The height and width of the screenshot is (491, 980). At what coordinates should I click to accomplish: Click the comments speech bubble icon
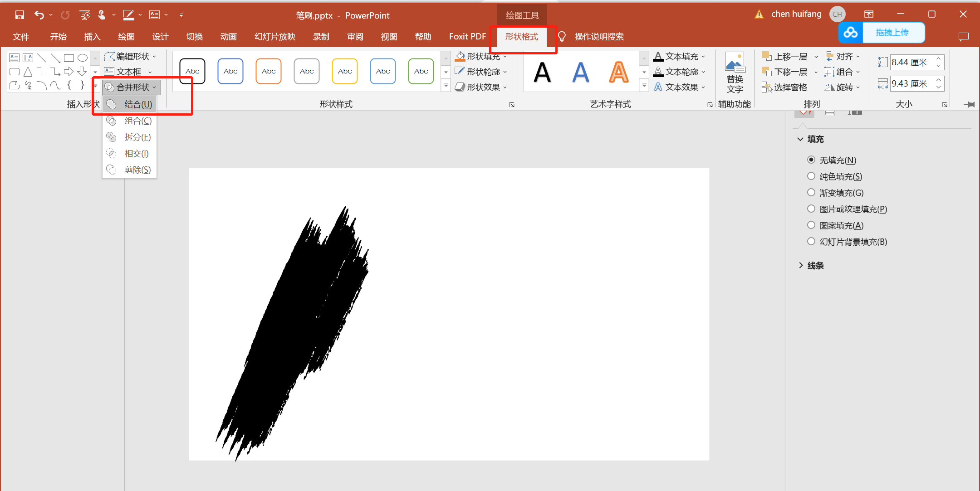pos(963,37)
